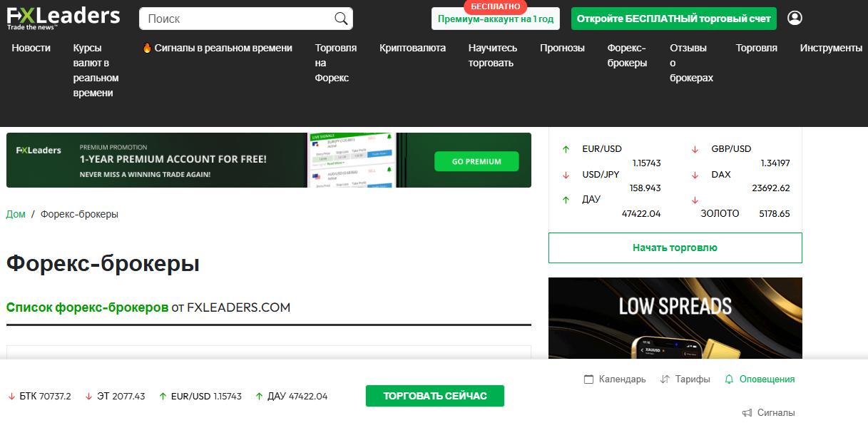Click the EUR/USD pair in sidebar quotes

coord(602,149)
